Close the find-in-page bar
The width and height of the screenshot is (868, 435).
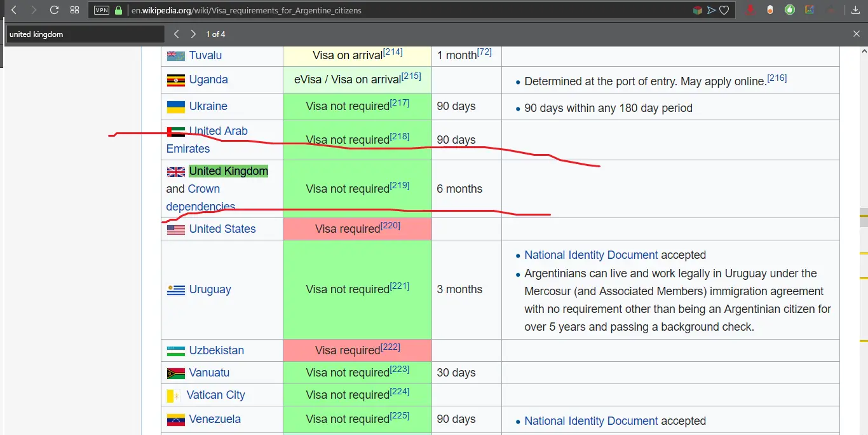click(856, 34)
